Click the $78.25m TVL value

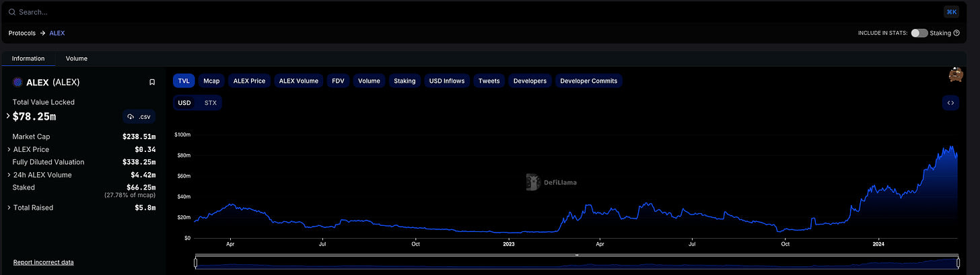[34, 116]
